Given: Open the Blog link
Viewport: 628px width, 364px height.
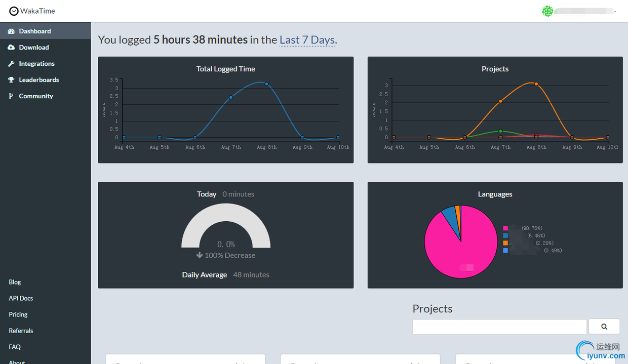Looking at the screenshot, I should click(15, 282).
